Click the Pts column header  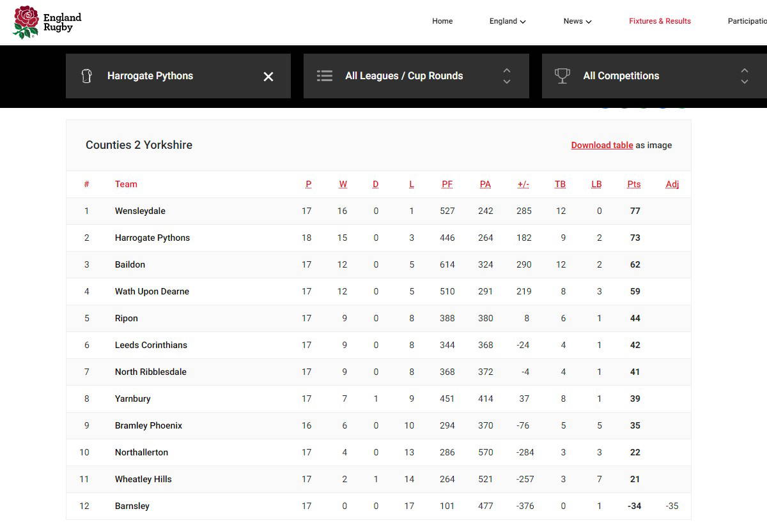coord(633,184)
